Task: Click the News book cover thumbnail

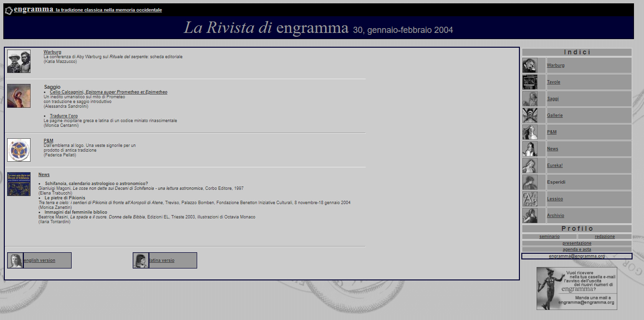Action: tap(19, 184)
